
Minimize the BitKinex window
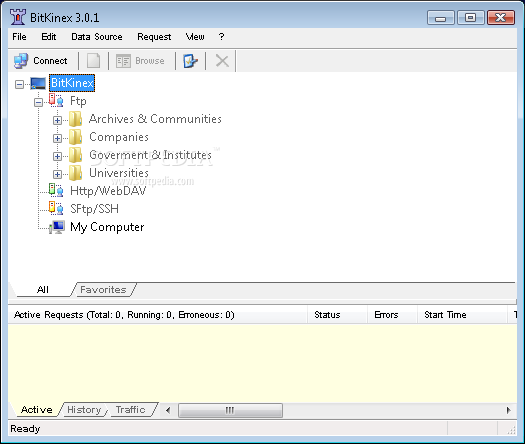441,18
